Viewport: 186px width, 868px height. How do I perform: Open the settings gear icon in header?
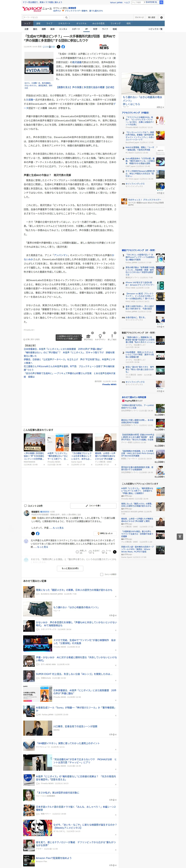[x=161, y=18]
